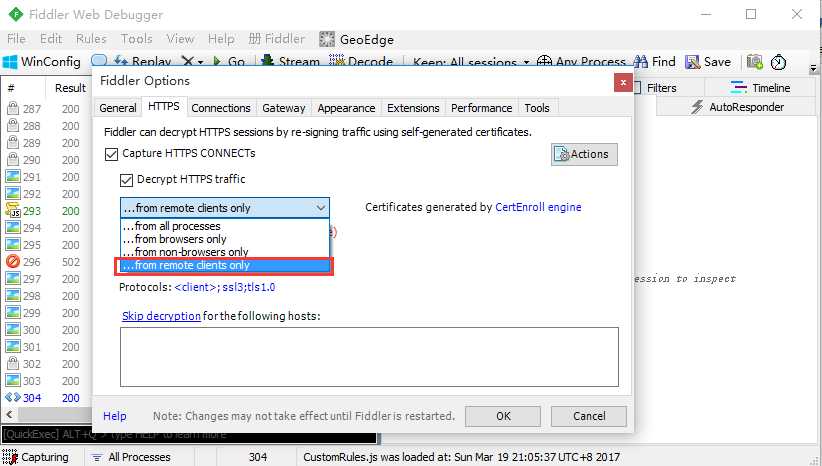
Task: Toggle Capture HTTPS CONNECTs checkbox
Action: coord(111,154)
